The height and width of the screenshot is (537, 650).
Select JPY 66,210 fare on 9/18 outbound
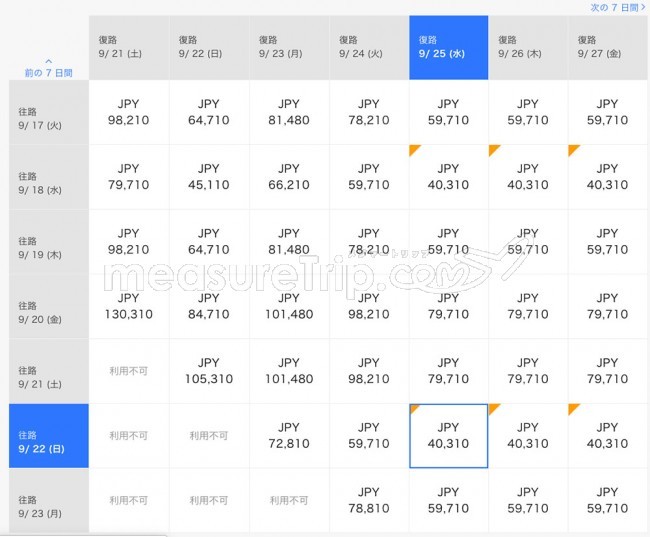pyautogui.click(x=289, y=177)
